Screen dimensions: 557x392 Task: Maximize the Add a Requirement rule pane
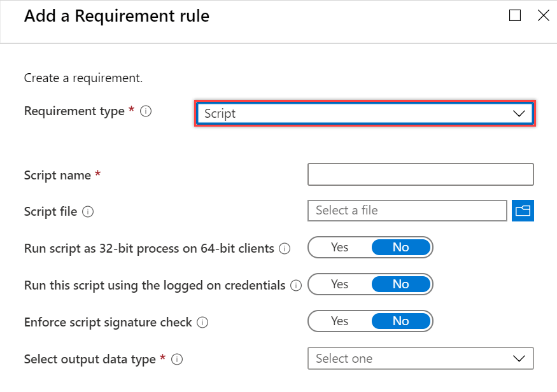tap(515, 16)
